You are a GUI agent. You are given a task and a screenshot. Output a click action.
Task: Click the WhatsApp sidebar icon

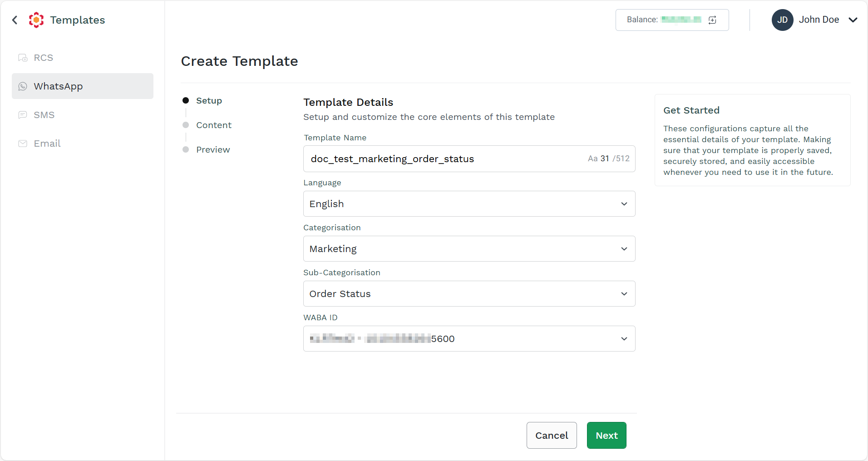pyautogui.click(x=23, y=86)
